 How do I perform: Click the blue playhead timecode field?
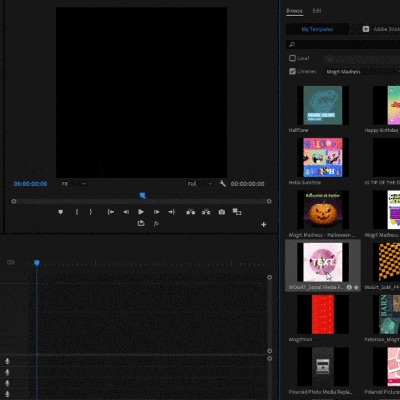click(30, 184)
